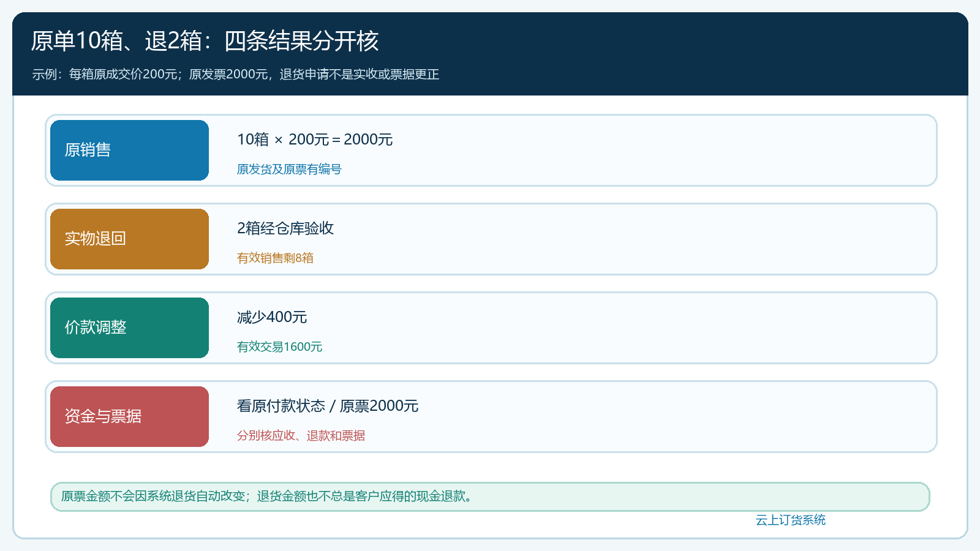This screenshot has height=551, width=980.
Task: Select the note 有效销售剩8箱
Action: (275, 258)
